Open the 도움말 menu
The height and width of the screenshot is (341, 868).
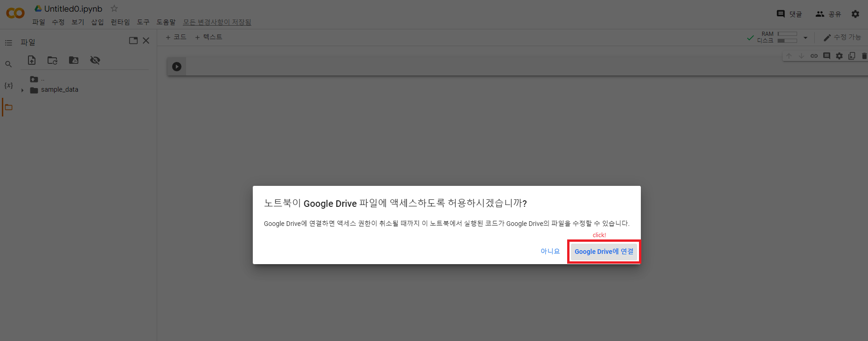point(166,22)
